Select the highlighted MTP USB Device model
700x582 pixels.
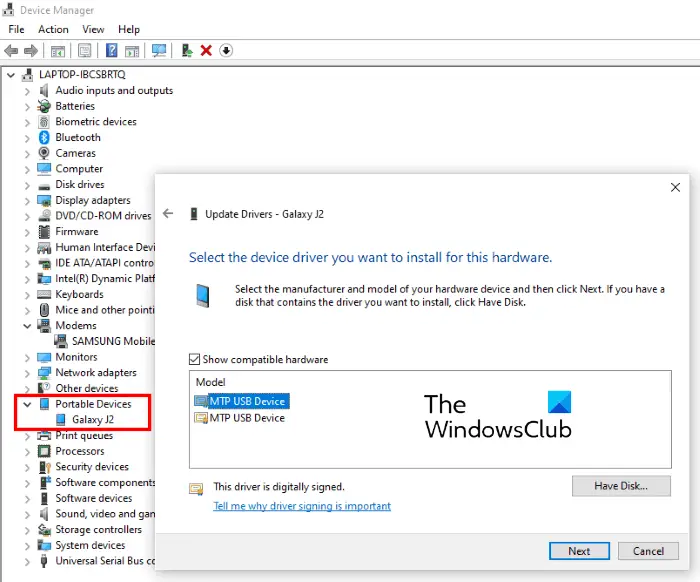pyautogui.click(x=242, y=401)
